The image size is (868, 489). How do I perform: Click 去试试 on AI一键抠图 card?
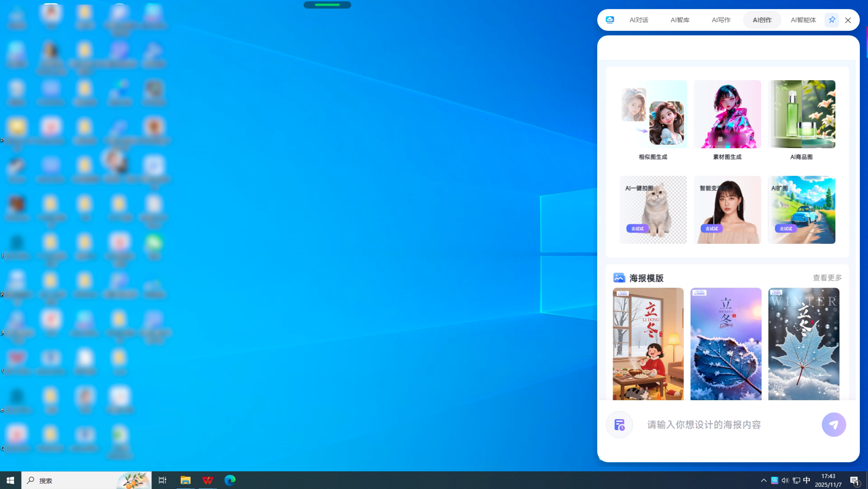coord(638,229)
